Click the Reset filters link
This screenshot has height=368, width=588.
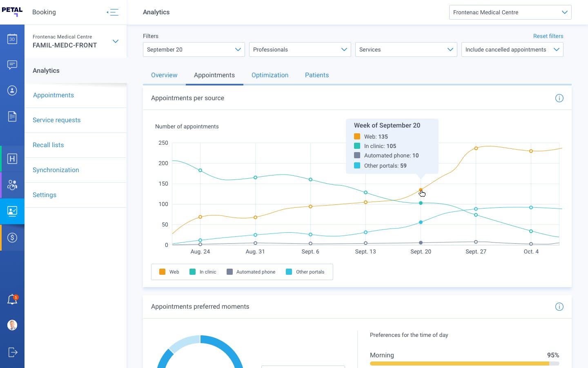point(548,36)
